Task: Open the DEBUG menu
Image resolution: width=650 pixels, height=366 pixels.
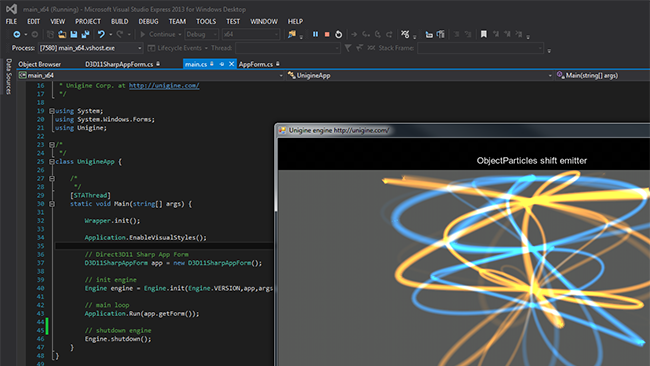Action: (x=148, y=21)
